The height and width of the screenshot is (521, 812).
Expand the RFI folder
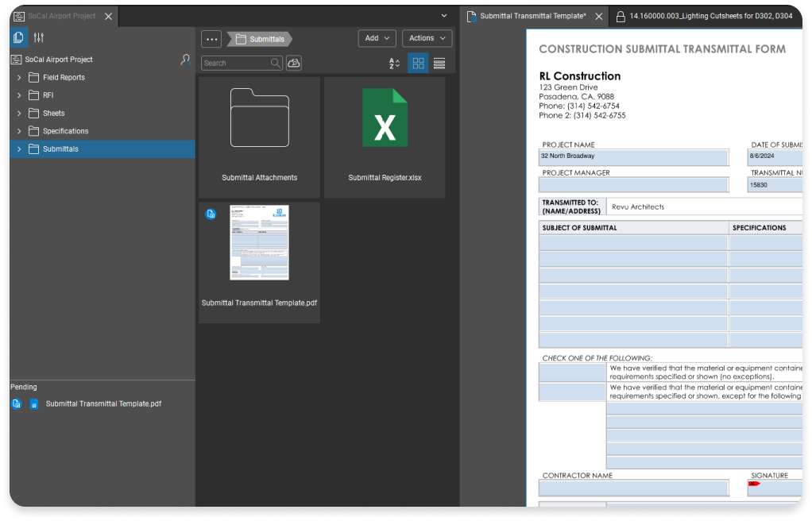[x=19, y=95]
